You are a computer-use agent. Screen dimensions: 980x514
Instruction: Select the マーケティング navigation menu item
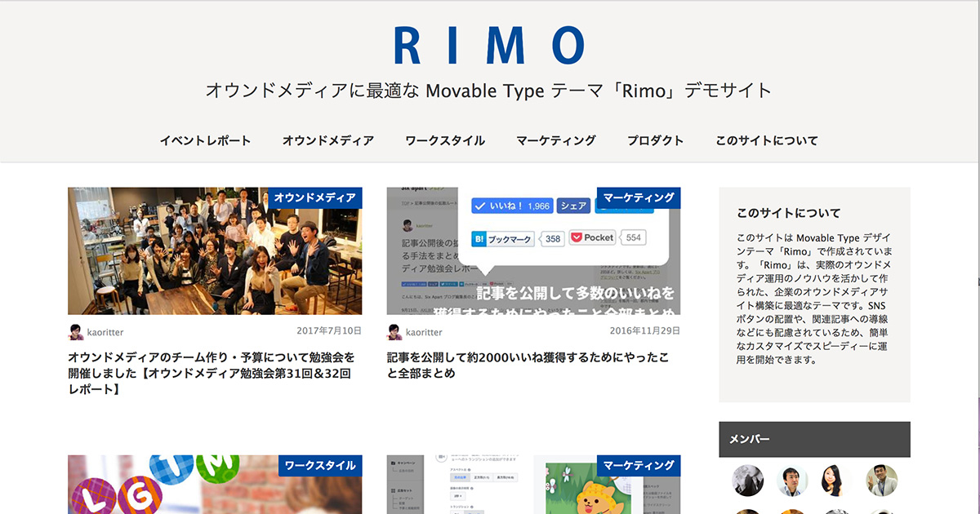[x=556, y=140]
